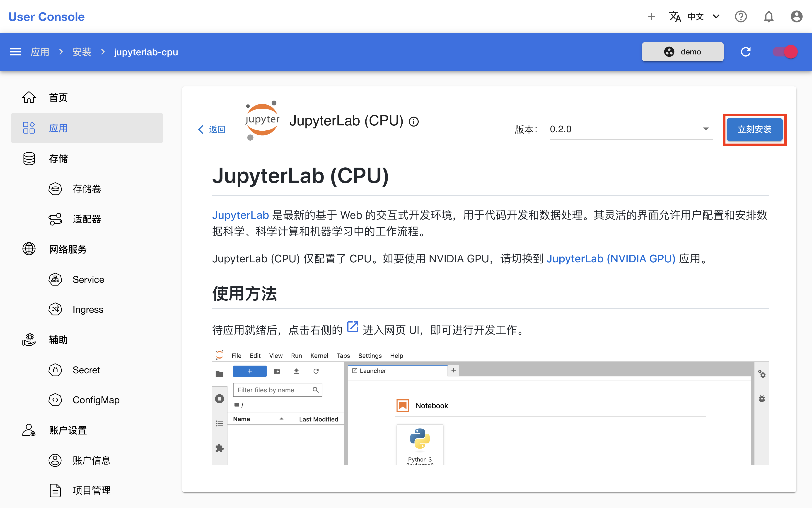The width and height of the screenshot is (812, 508).
Task: Click the home icon for 首页
Action: click(29, 98)
